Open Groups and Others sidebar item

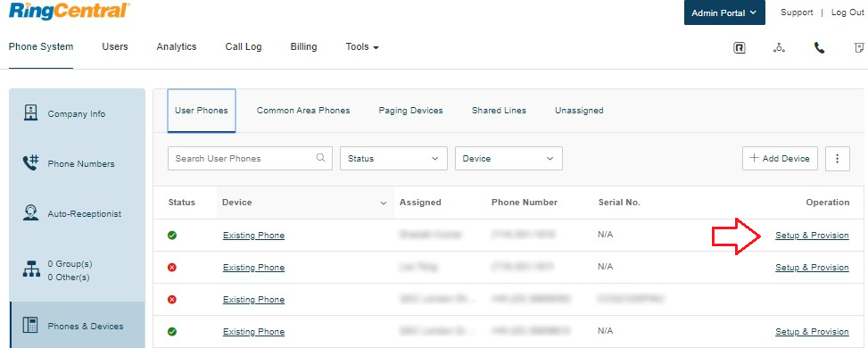pos(78,270)
